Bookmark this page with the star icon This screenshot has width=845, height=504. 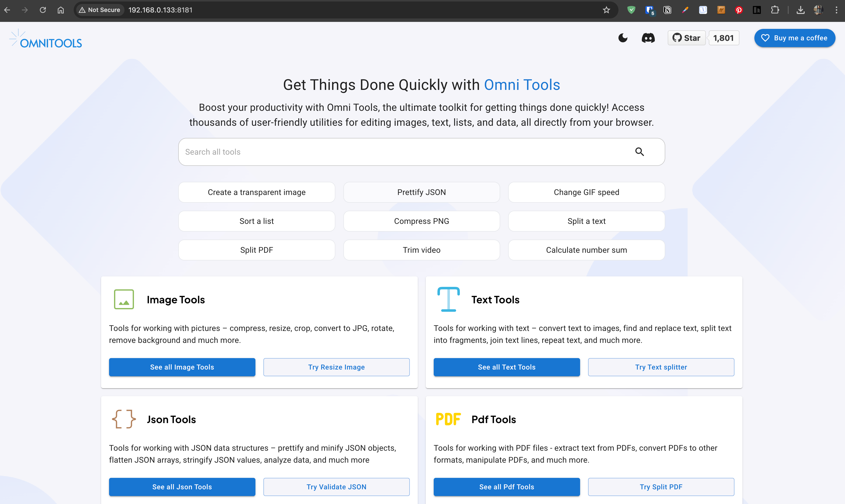click(606, 10)
